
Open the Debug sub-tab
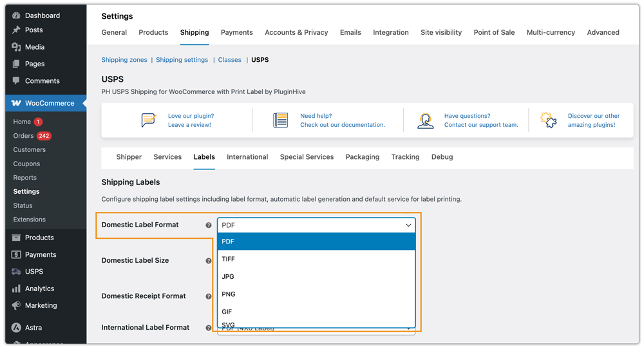tap(442, 157)
